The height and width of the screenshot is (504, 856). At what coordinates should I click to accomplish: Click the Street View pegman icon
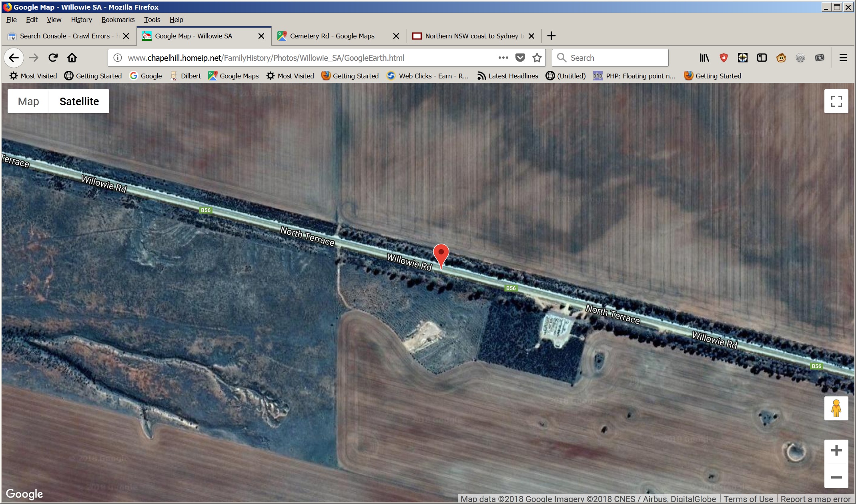[x=836, y=408]
